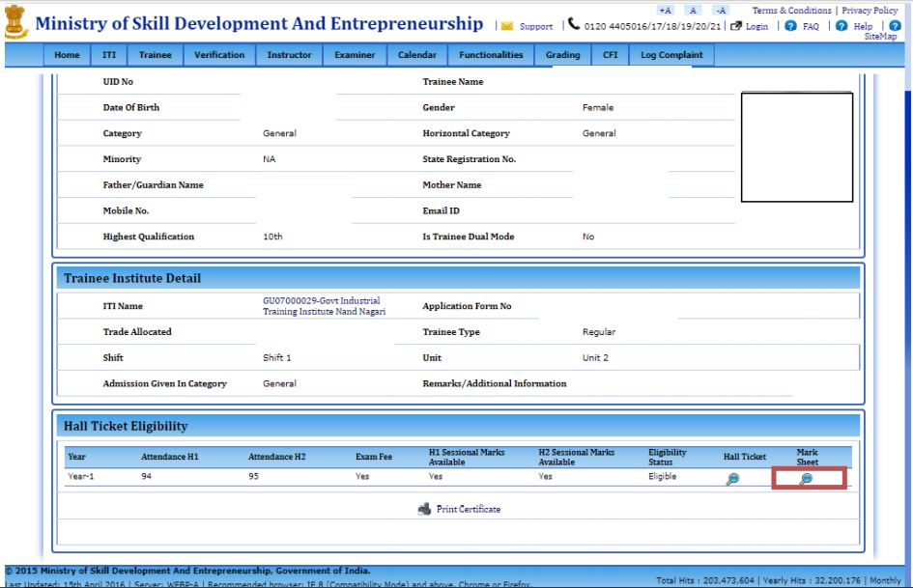This screenshot has height=588, width=913.
Task: Select the Verification tab
Action: [x=218, y=55]
